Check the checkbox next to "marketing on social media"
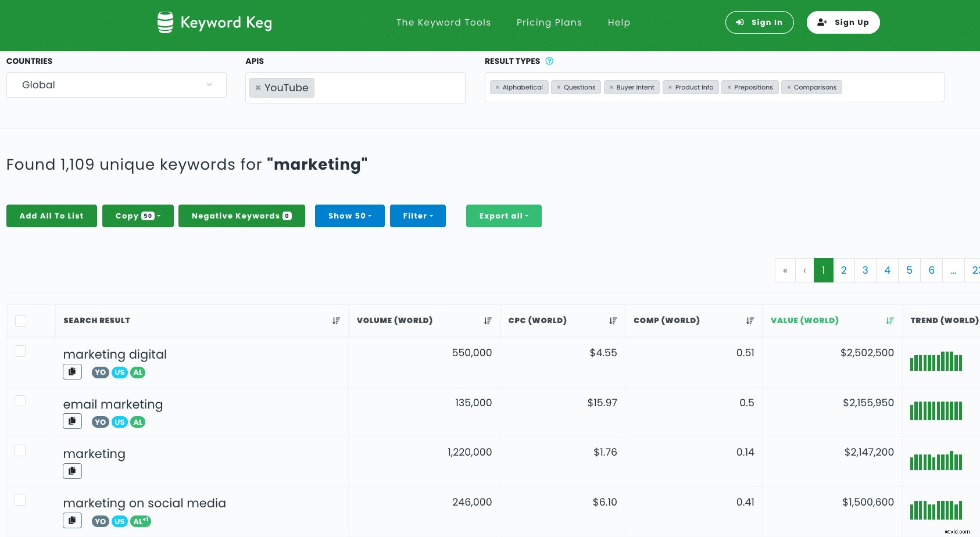980x537 pixels. click(x=21, y=500)
